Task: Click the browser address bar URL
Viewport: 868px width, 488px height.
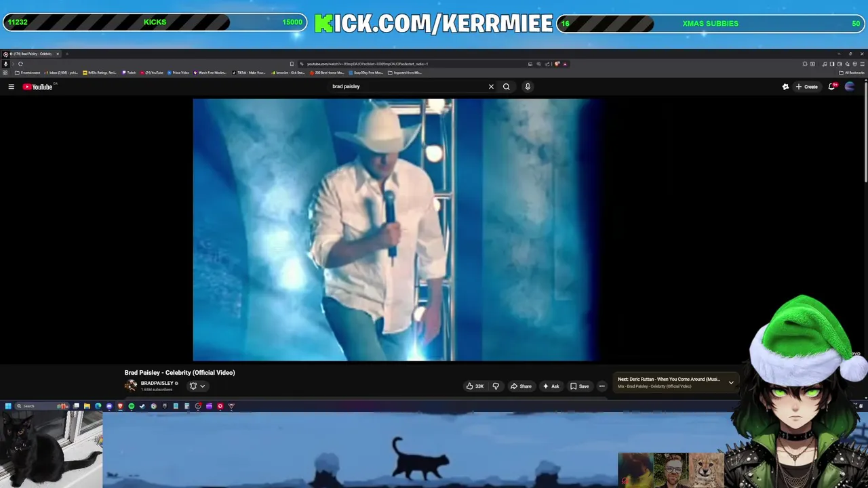Action: coord(367,64)
